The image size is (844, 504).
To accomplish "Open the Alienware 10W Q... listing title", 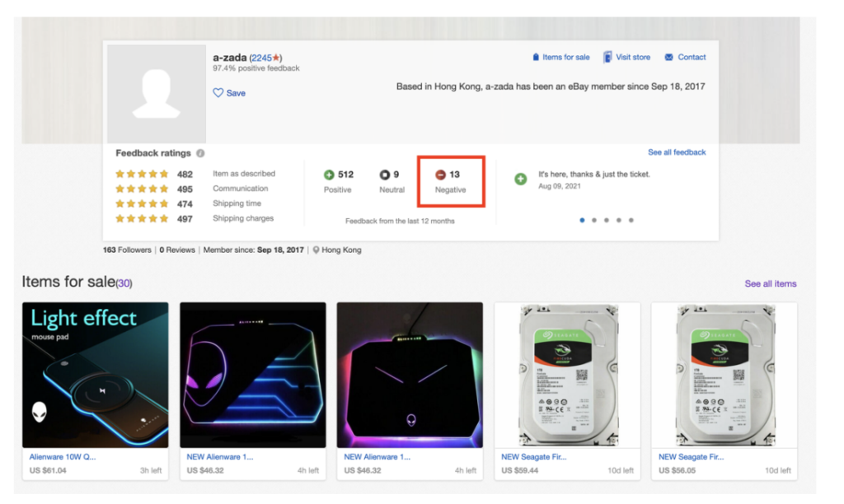I will [x=62, y=457].
